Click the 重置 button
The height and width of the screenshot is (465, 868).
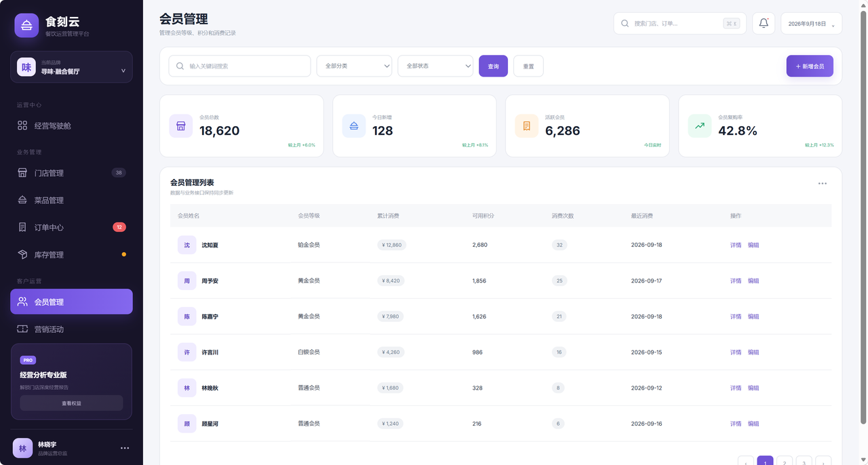point(528,66)
